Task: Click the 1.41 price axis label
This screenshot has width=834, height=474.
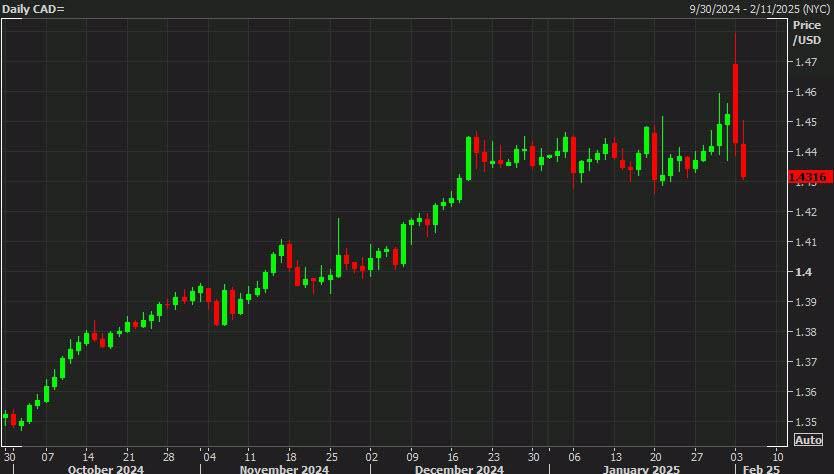Action: pyautogui.click(x=806, y=242)
